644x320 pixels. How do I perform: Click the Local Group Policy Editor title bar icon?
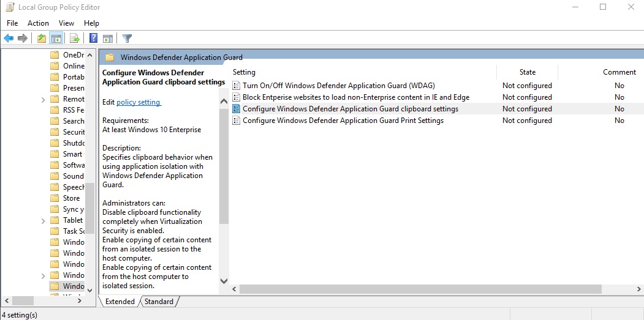point(10,7)
